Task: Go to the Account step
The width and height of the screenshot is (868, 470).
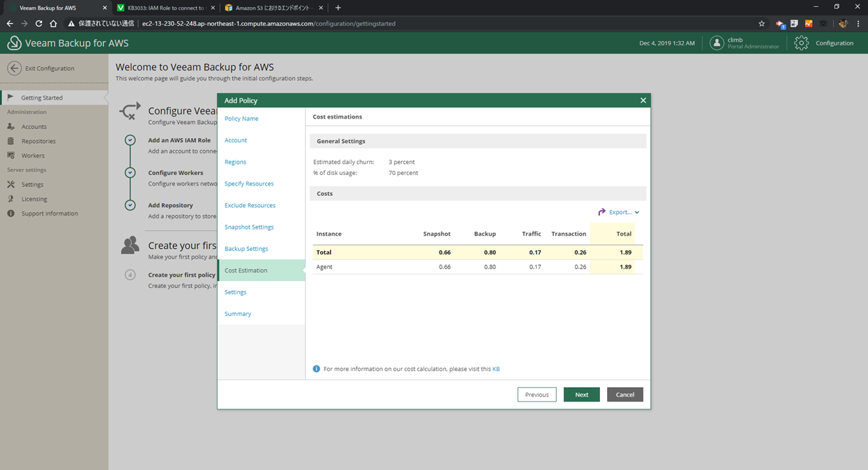Action: 236,140
